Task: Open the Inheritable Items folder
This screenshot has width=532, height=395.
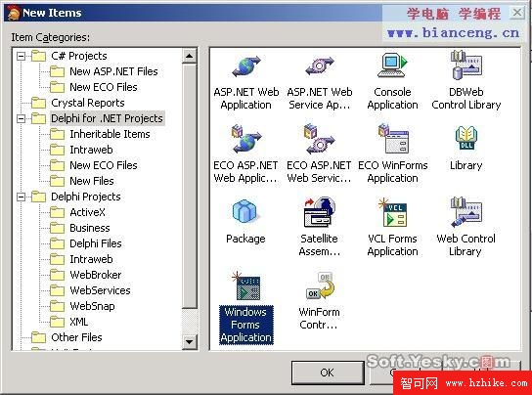Action: tap(110, 134)
